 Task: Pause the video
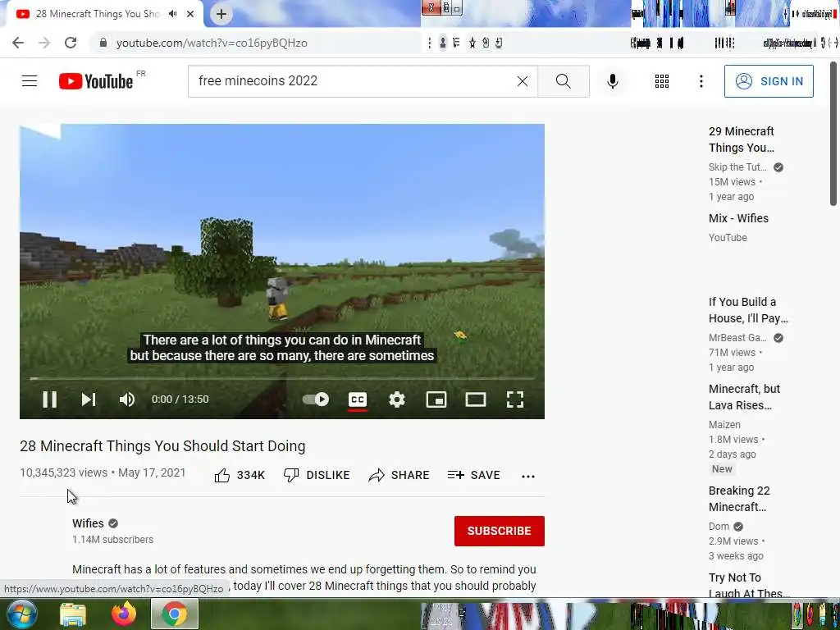(x=49, y=399)
